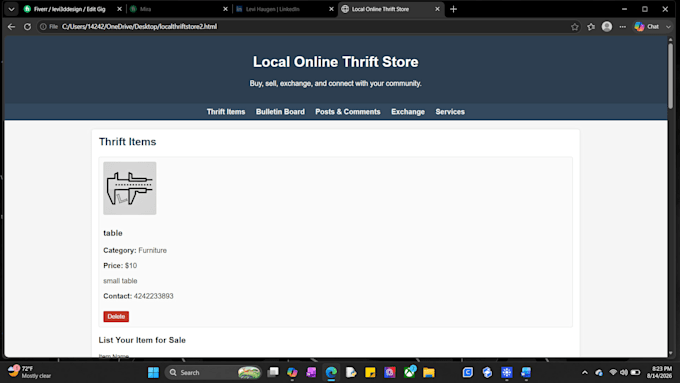The width and height of the screenshot is (680, 383).
Task: Open the Wi-Fi network tray icon
Action: coord(613,373)
